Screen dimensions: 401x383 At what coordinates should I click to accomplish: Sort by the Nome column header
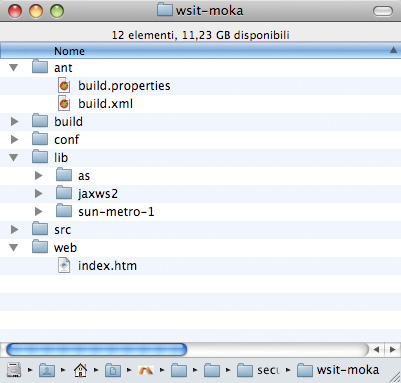point(200,51)
